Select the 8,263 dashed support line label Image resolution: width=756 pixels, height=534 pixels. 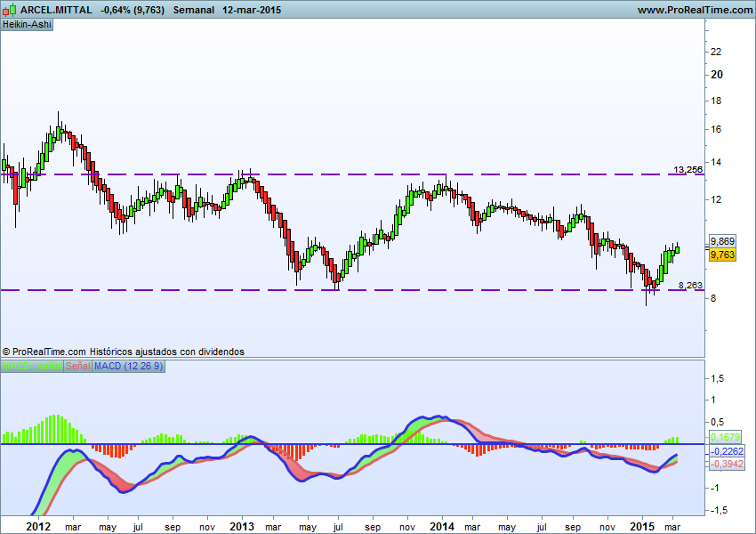689,285
